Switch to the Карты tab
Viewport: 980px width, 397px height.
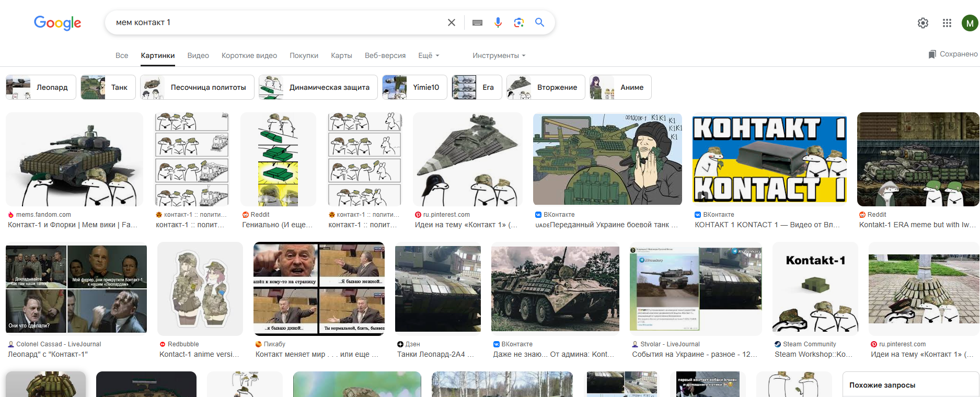341,55
